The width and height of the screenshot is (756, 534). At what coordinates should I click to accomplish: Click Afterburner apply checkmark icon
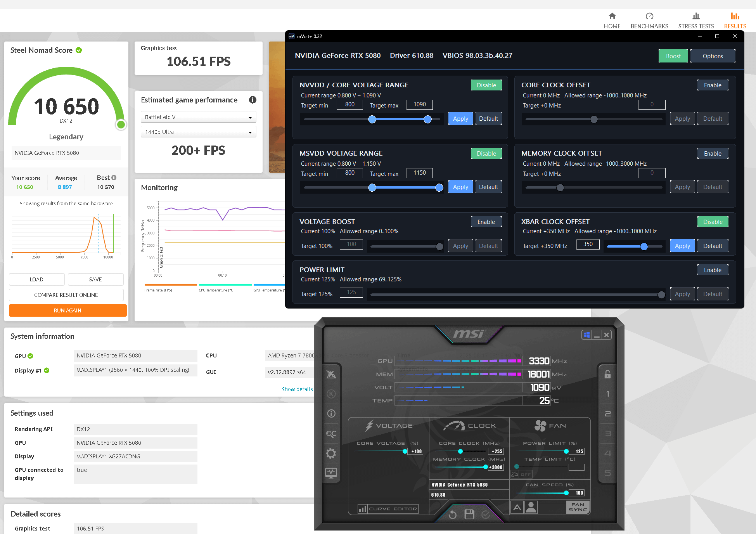486,515
